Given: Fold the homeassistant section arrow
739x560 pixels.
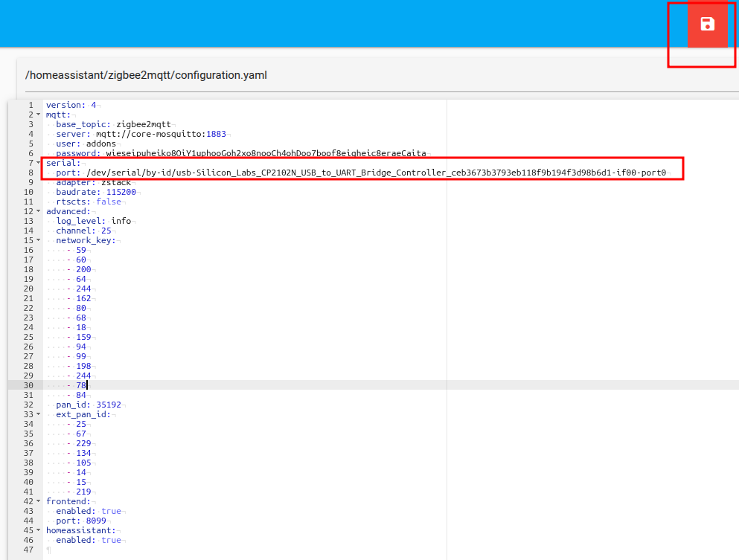Looking at the screenshot, I should coord(38,530).
